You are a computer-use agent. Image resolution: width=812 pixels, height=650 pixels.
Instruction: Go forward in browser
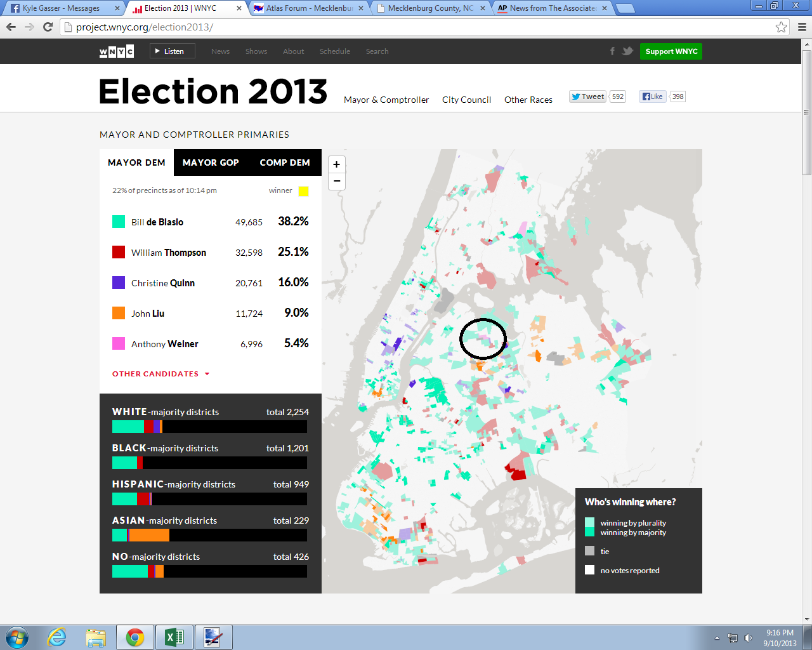pyautogui.click(x=29, y=27)
